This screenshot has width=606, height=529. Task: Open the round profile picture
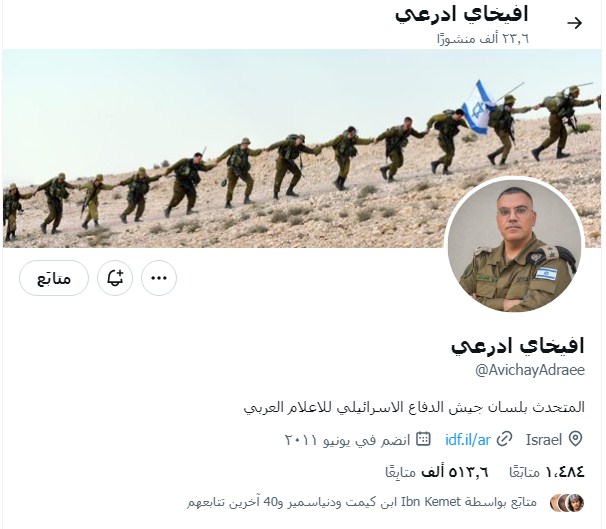[x=514, y=244]
